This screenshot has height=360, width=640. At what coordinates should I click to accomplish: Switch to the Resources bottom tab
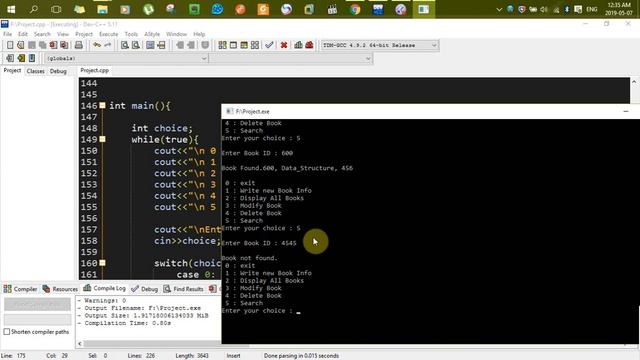pyautogui.click(x=60, y=289)
